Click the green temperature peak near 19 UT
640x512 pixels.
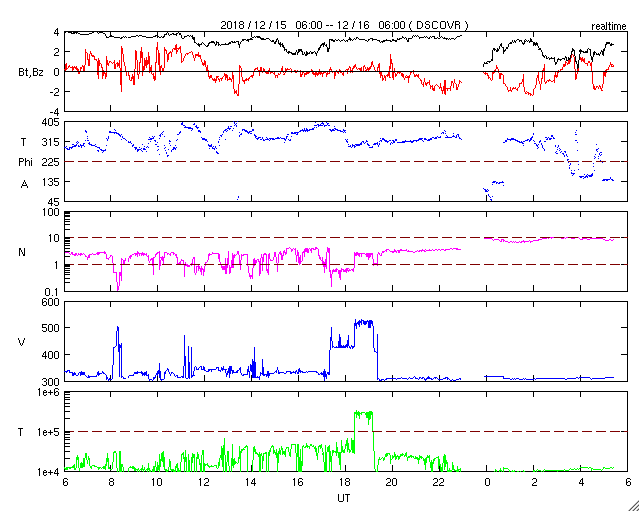tap(364, 414)
